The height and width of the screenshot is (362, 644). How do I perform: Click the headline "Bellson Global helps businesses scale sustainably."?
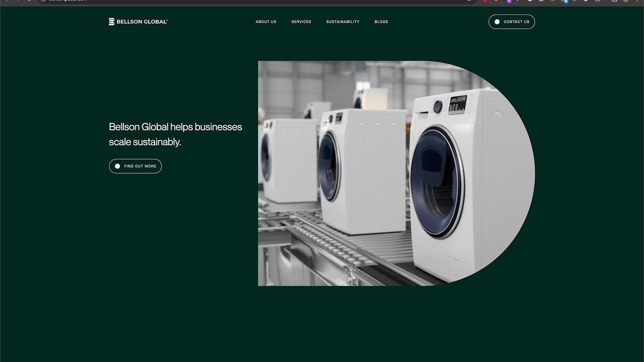pyautogui.click(x=175, y=135)
